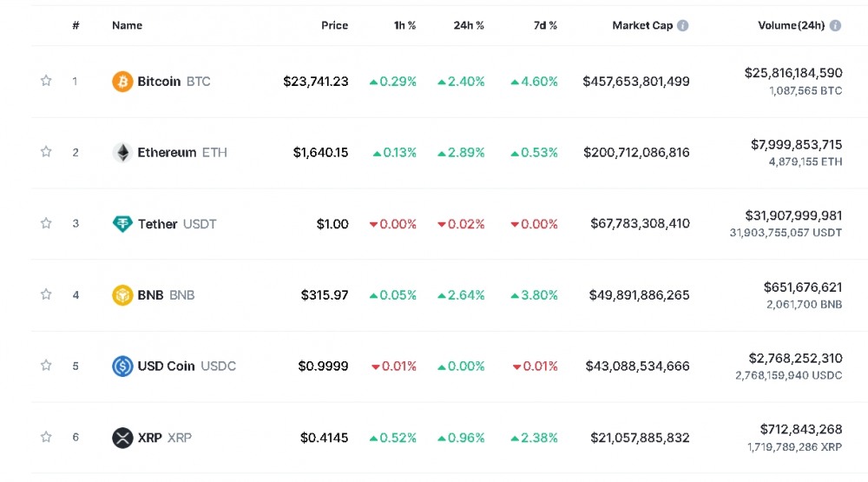Sort by the 24h % column header
Screen dimensions: 868x482
469,25
